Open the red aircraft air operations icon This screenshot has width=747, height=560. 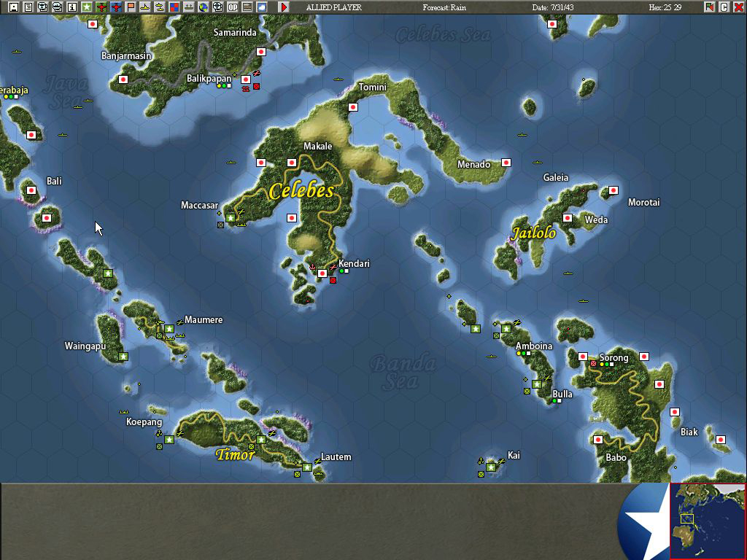pyautogui.click(x=116, y=7)
